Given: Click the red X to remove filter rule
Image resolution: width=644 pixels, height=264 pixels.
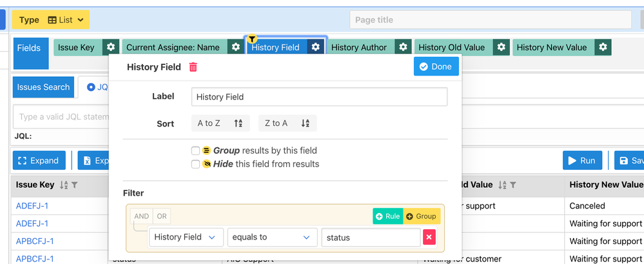Looking at the screenshot, I should (429, 238).
